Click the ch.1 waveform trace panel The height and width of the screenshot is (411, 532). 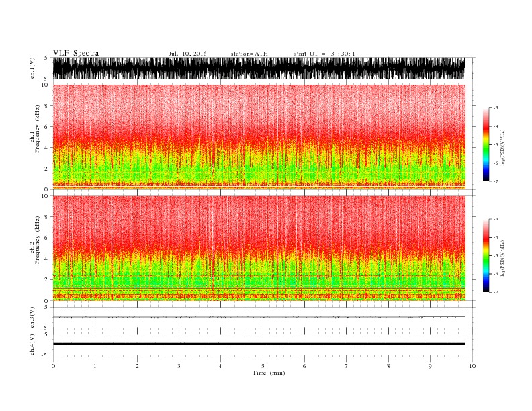259,68
